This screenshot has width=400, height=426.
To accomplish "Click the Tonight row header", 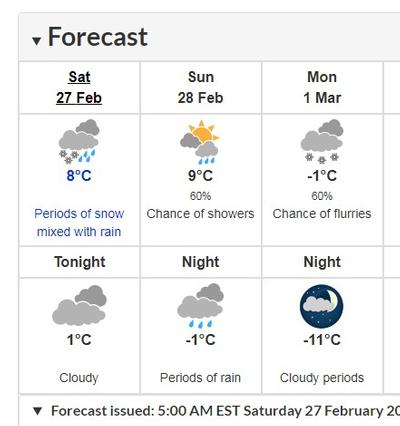I will [80, 262].
